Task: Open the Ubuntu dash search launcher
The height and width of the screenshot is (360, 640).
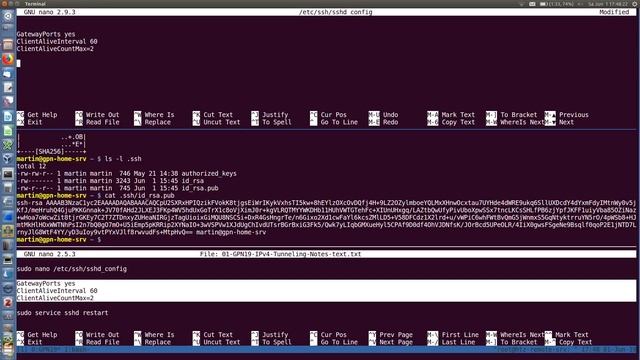Action: tap(8, 16)
